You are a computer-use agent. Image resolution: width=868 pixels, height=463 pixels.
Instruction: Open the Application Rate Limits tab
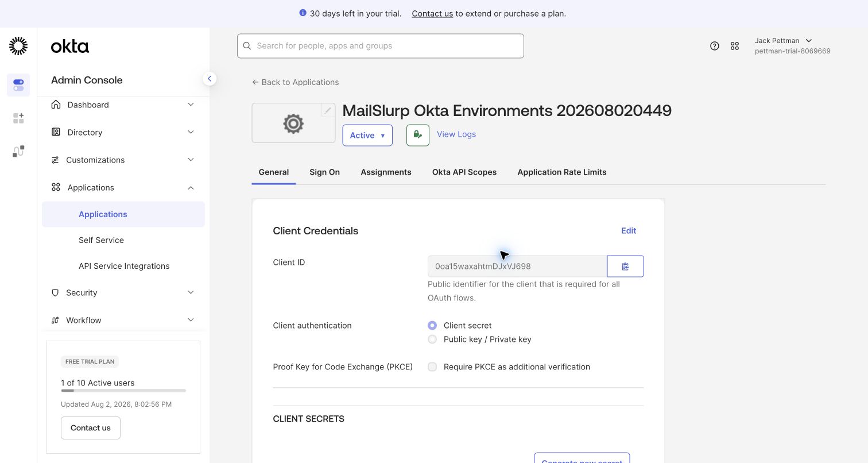(562, 172)
